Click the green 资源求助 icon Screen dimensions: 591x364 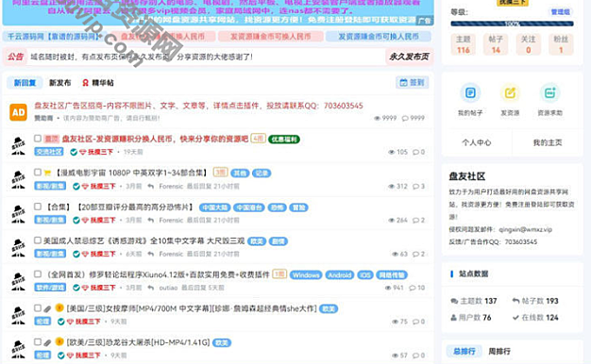549,92
